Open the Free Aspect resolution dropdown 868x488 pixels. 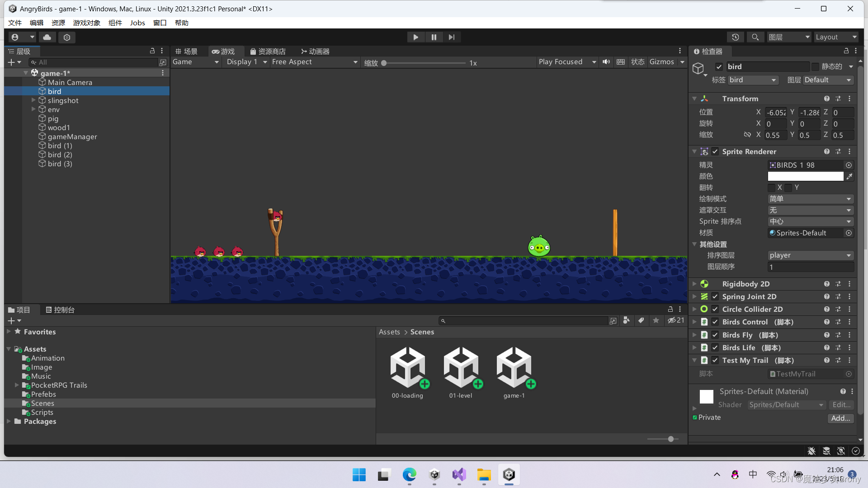[315, 62]
